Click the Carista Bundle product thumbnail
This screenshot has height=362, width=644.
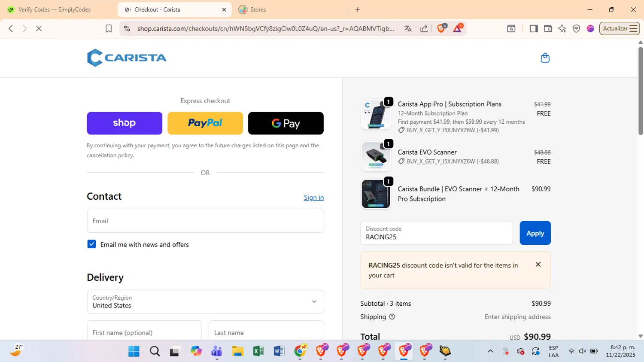click(x=376, y=194)
